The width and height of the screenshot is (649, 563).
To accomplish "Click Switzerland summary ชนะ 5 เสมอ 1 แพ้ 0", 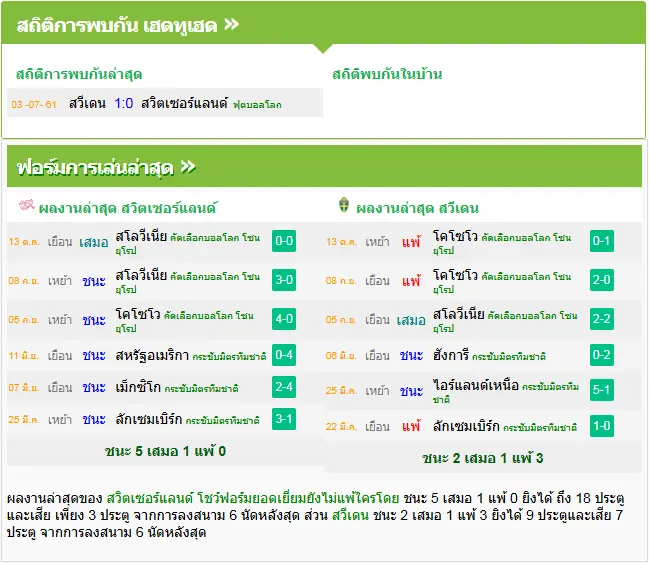I will click(x=165, y=451).
